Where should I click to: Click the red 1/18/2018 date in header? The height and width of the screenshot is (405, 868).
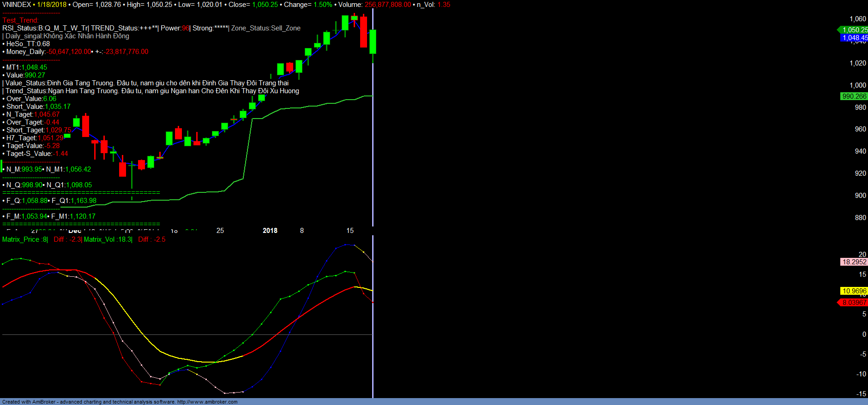tap(52, 5)
